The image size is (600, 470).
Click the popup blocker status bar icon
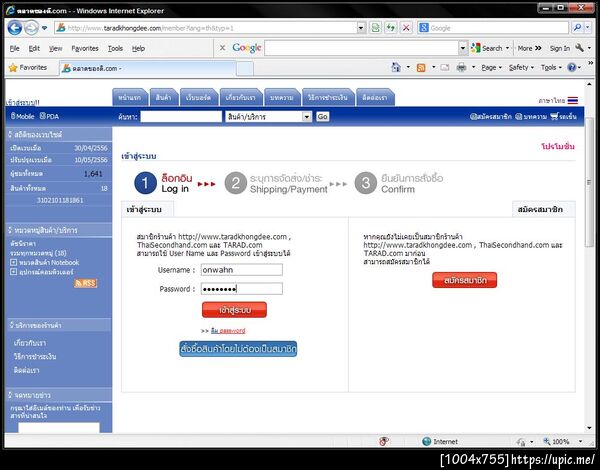point(384,441)
